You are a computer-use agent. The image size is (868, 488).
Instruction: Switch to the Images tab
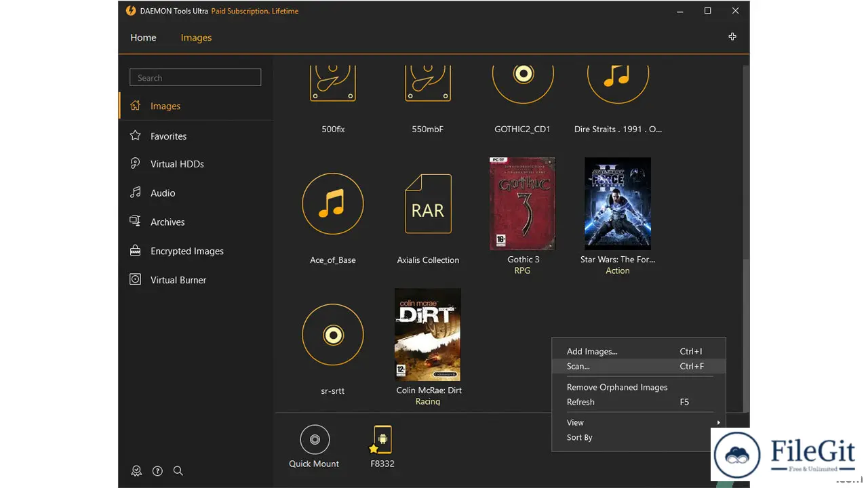pyautogui.click(x=196, y=37)
